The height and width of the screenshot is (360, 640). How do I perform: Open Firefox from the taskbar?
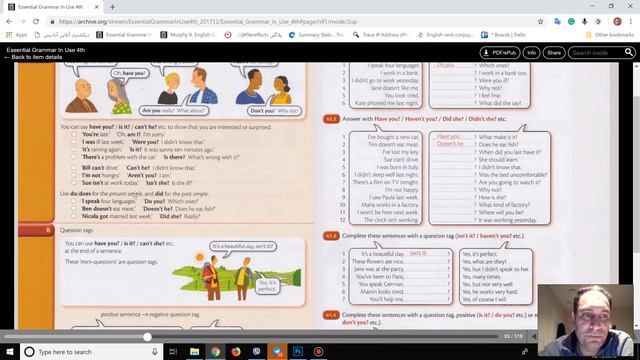coord(236,351)
